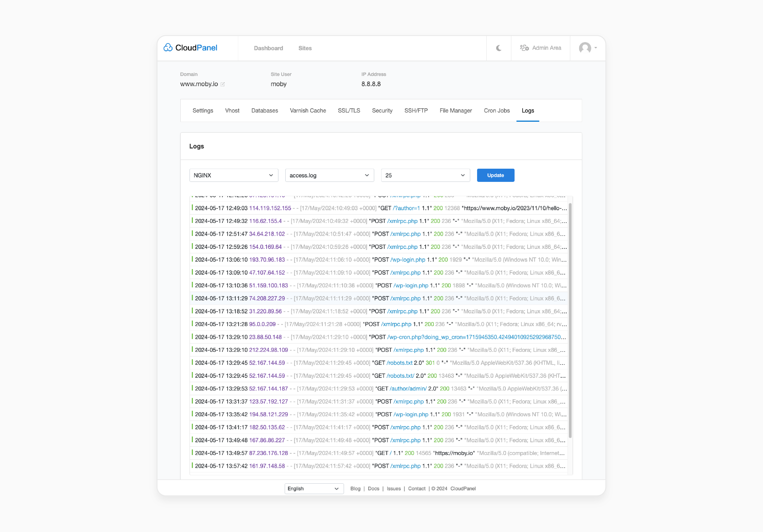This screenshot has height=532, width=763.
Task: Toggle dark mode with the moon icon
Action: pyautogui.click(x=498, y=48)
